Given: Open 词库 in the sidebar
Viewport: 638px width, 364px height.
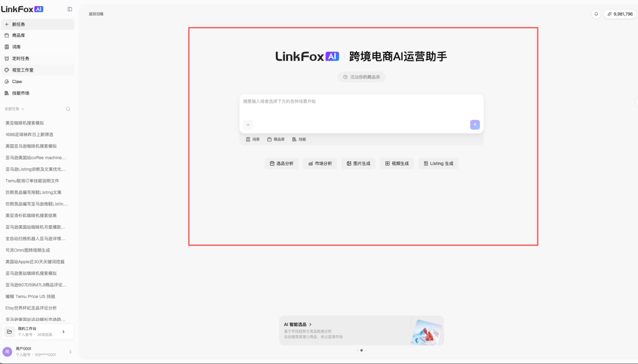Looking at the screenshot, I should click(x=37, y=47).
